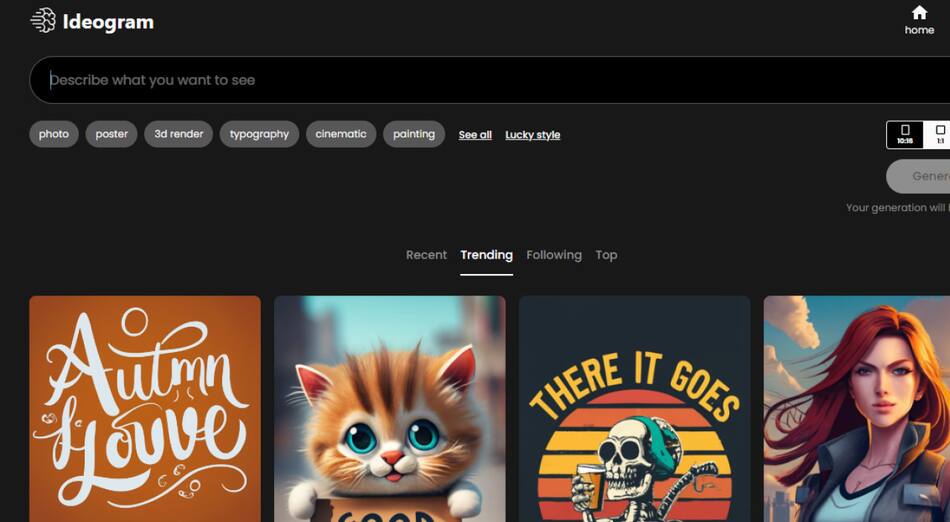Toggle the photo style tag
This screenshot has height=522, width=950.
(x=54, y=134)
